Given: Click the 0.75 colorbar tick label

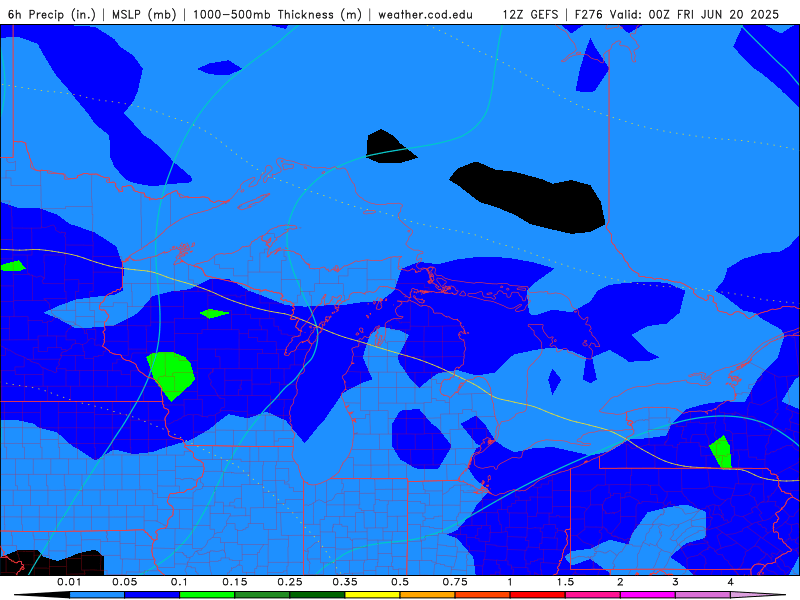Looking at the screenshot, I should (455, 582).
